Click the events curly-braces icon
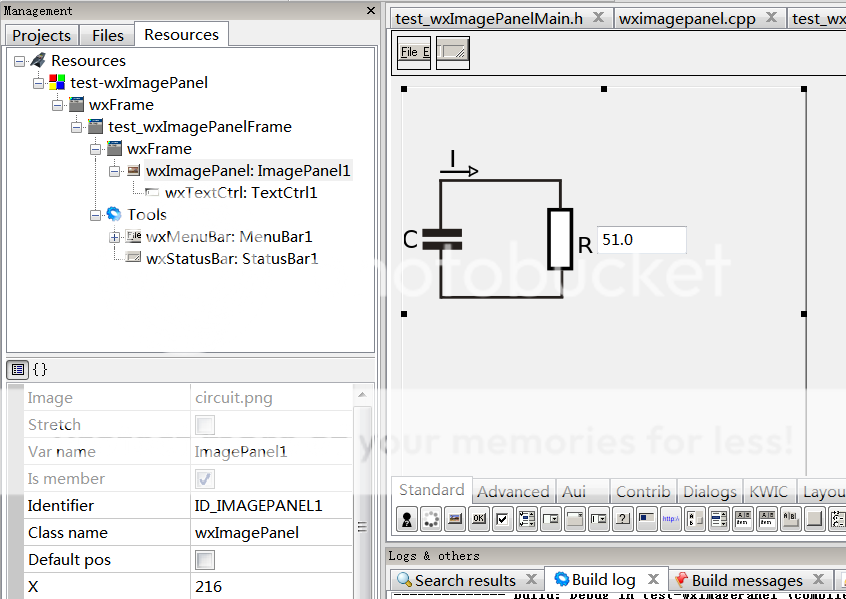This screenshot has height=599, width=846. pyautogui.click(x=40, y=369)
